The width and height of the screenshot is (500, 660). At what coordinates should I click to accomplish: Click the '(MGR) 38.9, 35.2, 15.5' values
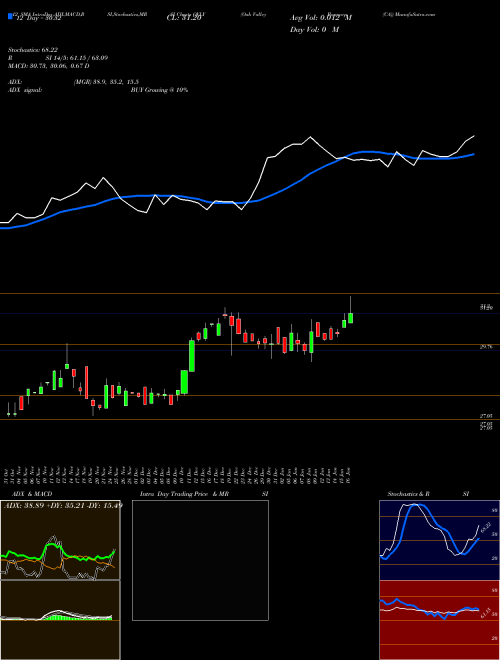[x=106, y=82]
